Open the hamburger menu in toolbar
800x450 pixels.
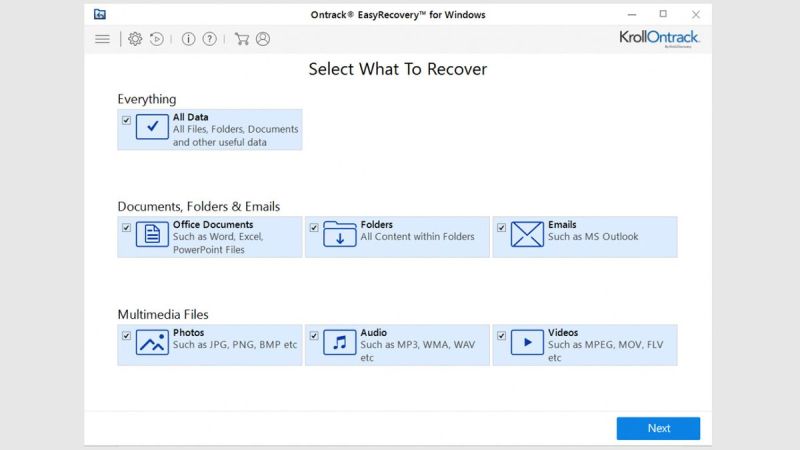pos(102,39)
